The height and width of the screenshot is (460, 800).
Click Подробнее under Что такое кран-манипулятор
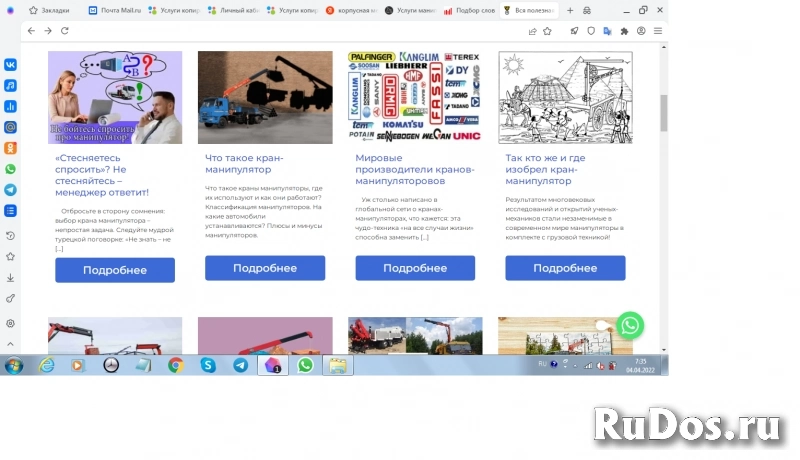265,268
